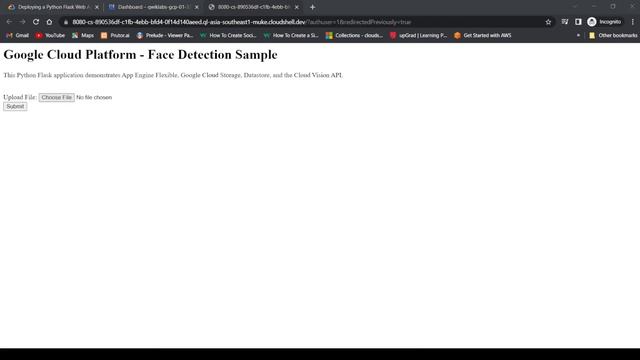This screenshot has width=640, height=360.
Task: Restore the browser window size
Action: pyautogui.click(x=613, y=7)
